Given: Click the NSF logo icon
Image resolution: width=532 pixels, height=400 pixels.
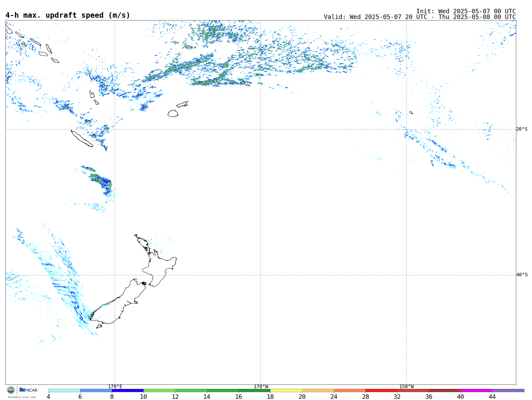Looking at the screenshot, I should pyautogui.click(x=11, y=390).
